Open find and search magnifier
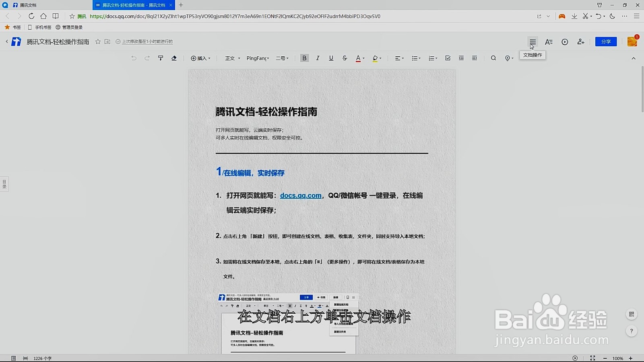The width and height of the screenshot is (644, 362). [x=493, y=58]
